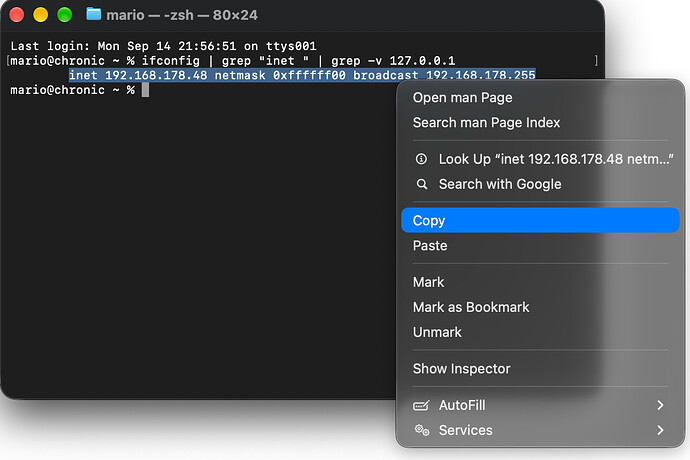Click the highlighted inet 192.168.178.48 line
This screenshot has width=690, height=460.
(302, 75)
